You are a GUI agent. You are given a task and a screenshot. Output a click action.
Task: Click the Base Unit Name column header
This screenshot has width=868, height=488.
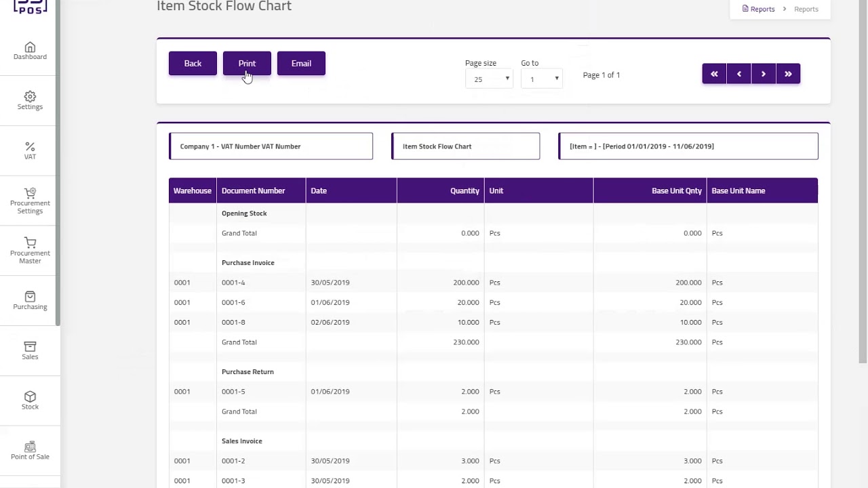coord(762,190)
